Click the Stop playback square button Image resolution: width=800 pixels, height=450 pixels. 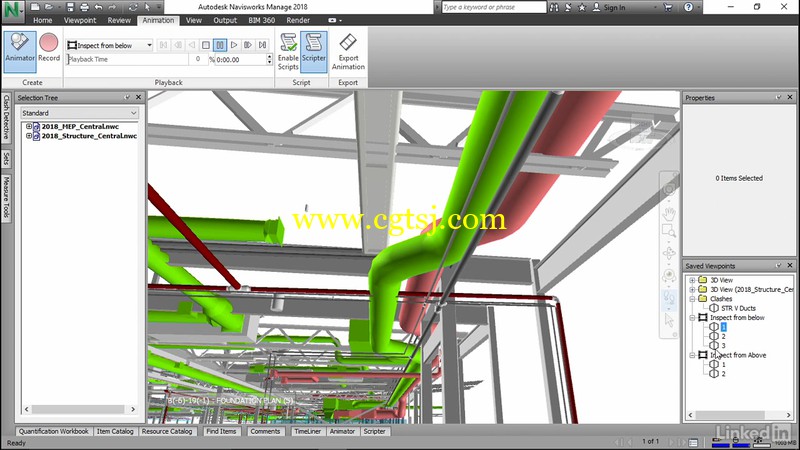click(x=206, y=45)
